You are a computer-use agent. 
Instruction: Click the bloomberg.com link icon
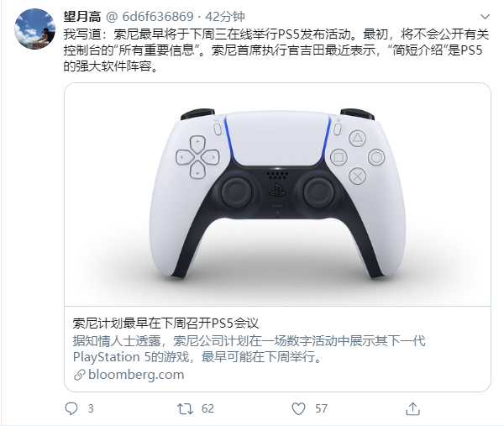coord(79,375)
